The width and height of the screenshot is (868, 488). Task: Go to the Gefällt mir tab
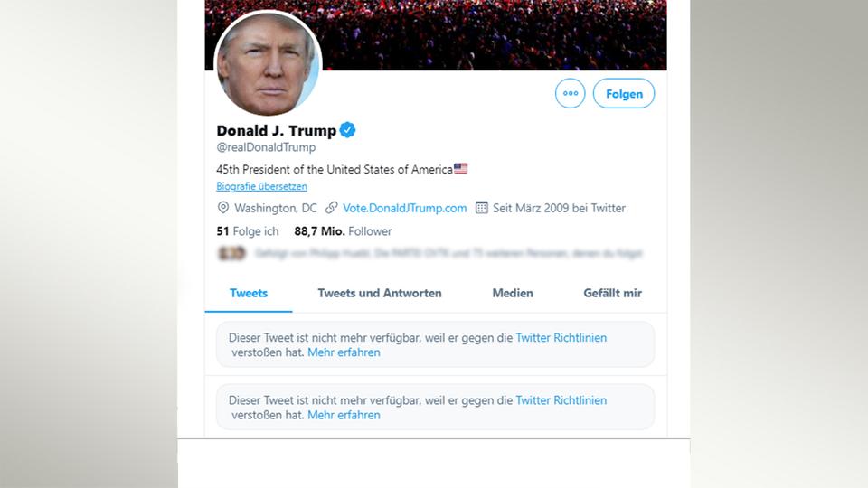[613, 293]
